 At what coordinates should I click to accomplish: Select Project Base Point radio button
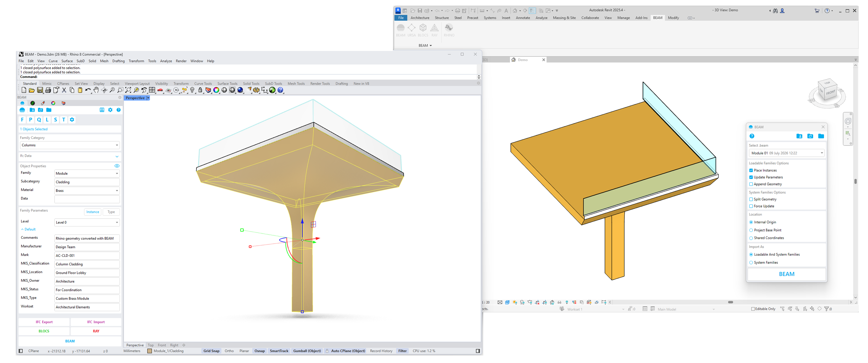pos(751,230)
